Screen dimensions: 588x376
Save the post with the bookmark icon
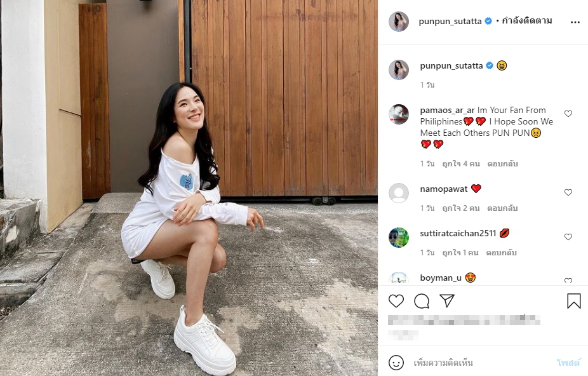[x=574, y=301]
